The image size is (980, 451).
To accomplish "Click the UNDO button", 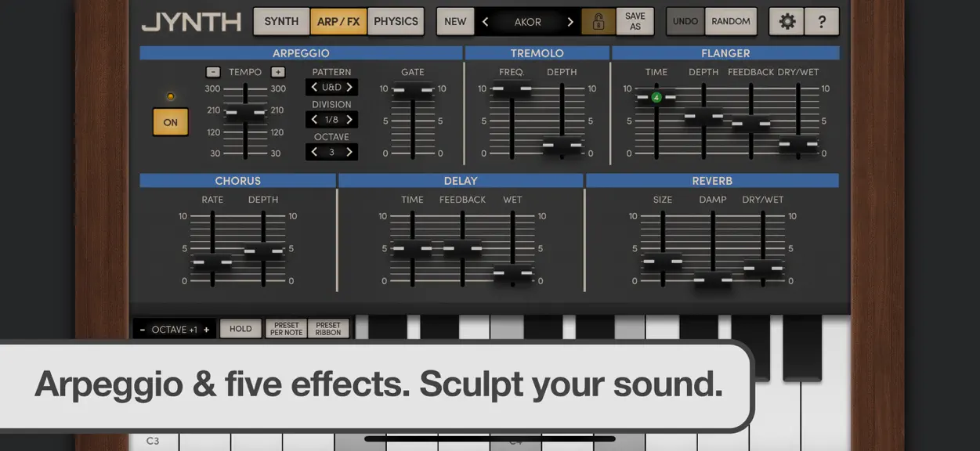I will click(685, 22).
